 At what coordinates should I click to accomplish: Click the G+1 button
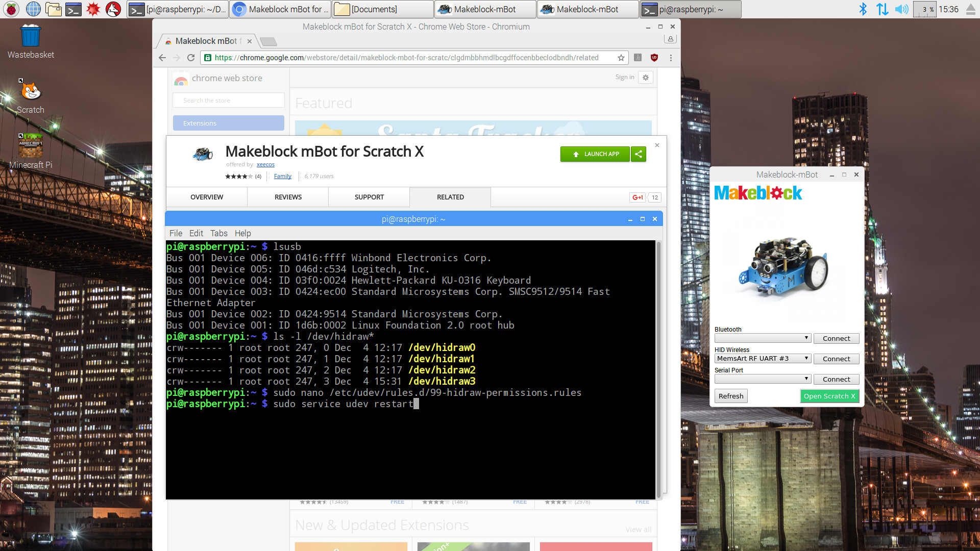[x=638, y=197]
